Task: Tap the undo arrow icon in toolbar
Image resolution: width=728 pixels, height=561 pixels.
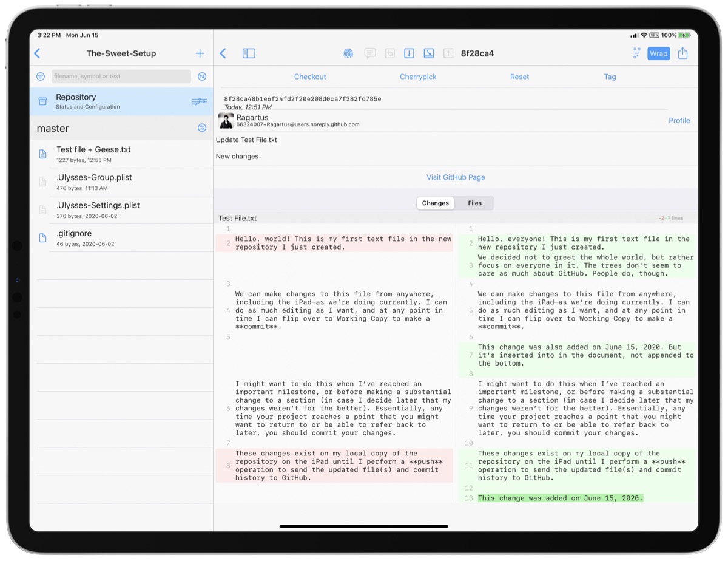Action: point(389,53)
